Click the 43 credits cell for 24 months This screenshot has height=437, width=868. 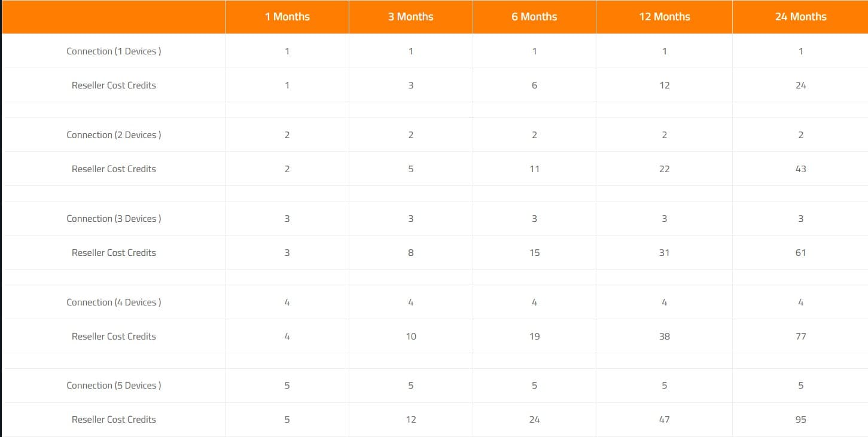click(800, 169)
